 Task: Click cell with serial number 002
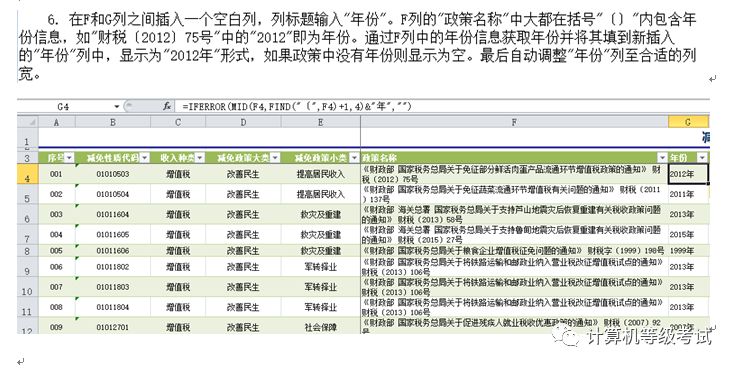coord(56,194)
